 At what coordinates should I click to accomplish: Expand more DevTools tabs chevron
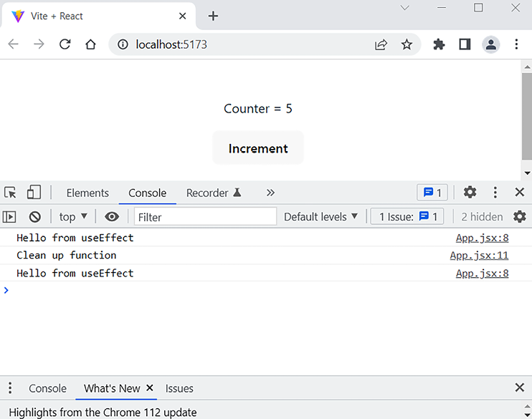270,193
